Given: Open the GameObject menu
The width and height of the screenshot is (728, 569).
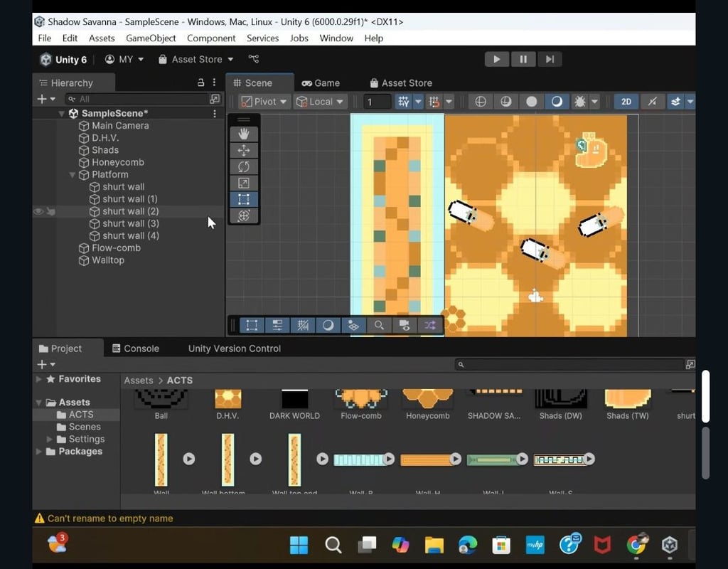Looking at the screenshot, I should coord(151,38).
